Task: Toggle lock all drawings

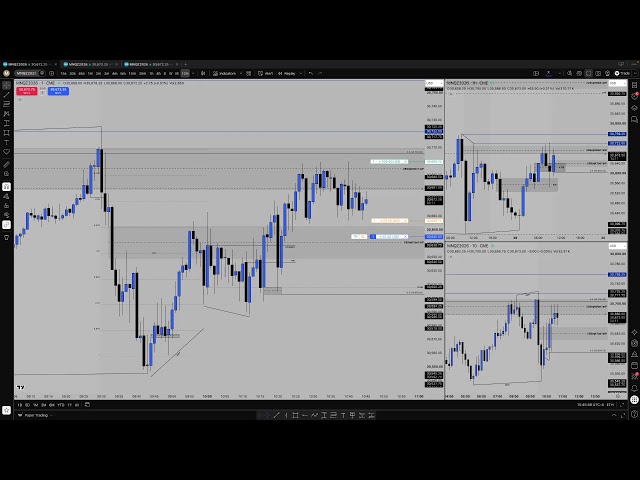Action: click(6, 206)
